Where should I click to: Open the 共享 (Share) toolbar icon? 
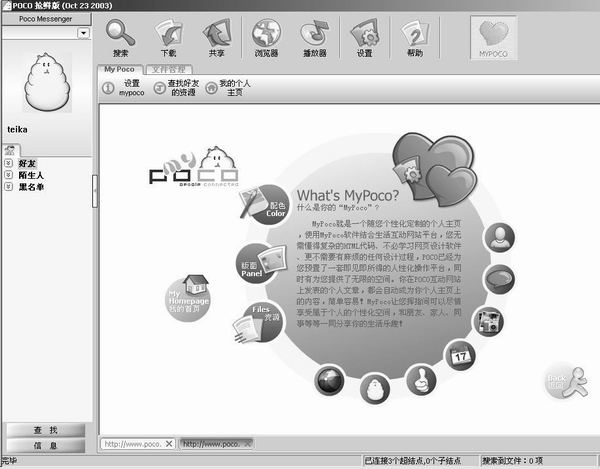216,38
